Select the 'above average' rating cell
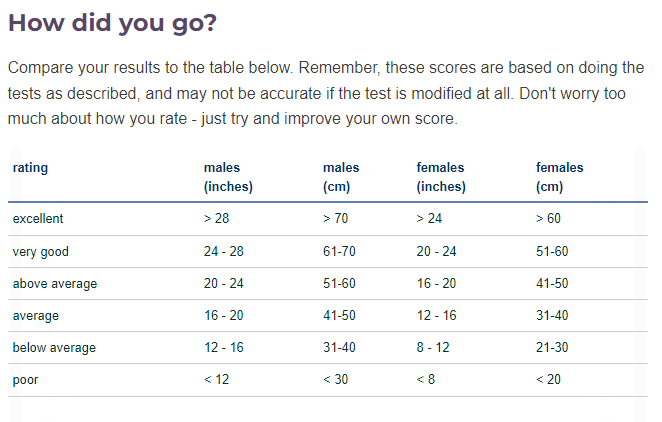The image size is (662, 422). (x=55, y=284)
